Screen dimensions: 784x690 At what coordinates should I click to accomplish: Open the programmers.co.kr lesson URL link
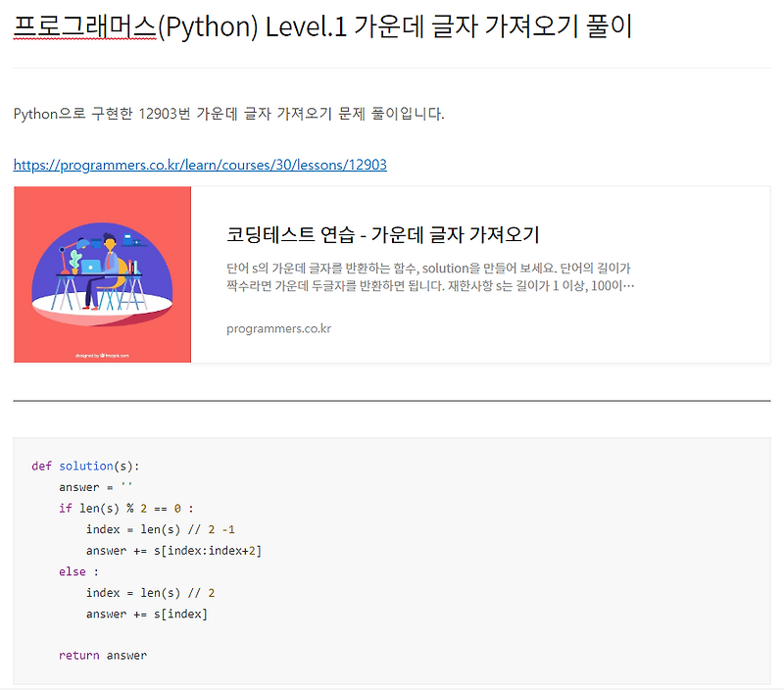[199, 164]
